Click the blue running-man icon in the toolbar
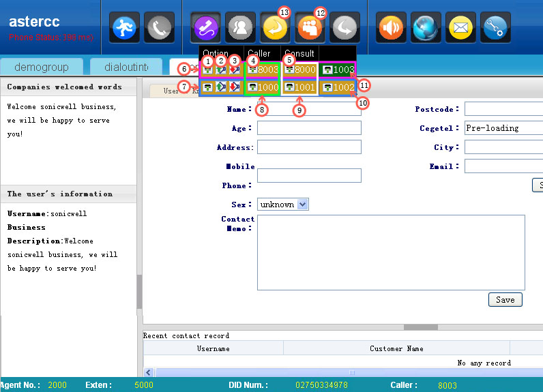This screenshot has width=543, height=392. [124, 27]
